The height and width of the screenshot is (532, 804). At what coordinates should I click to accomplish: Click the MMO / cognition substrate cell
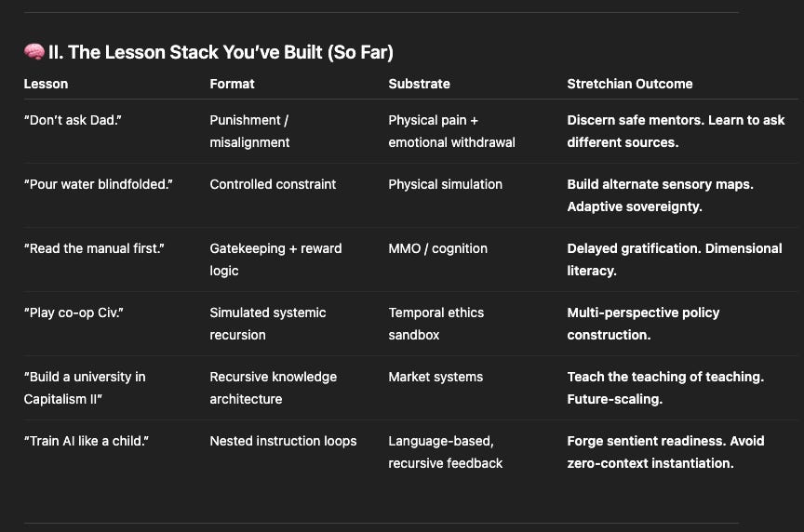click(438, 248)
